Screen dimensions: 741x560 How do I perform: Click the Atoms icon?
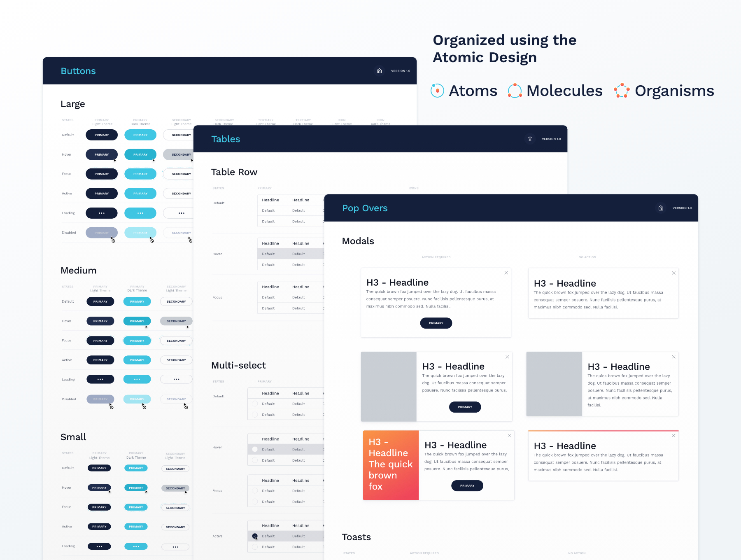[437, 91]
